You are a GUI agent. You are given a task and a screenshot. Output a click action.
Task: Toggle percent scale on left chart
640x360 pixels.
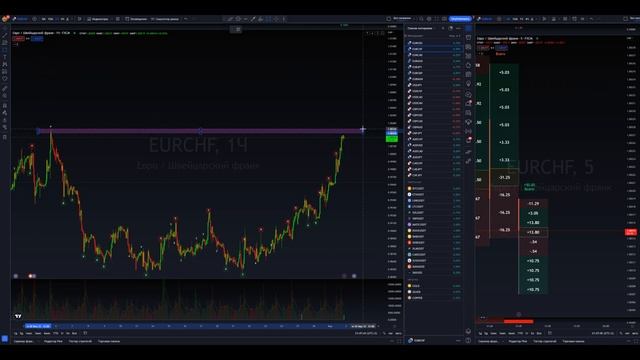384,333
